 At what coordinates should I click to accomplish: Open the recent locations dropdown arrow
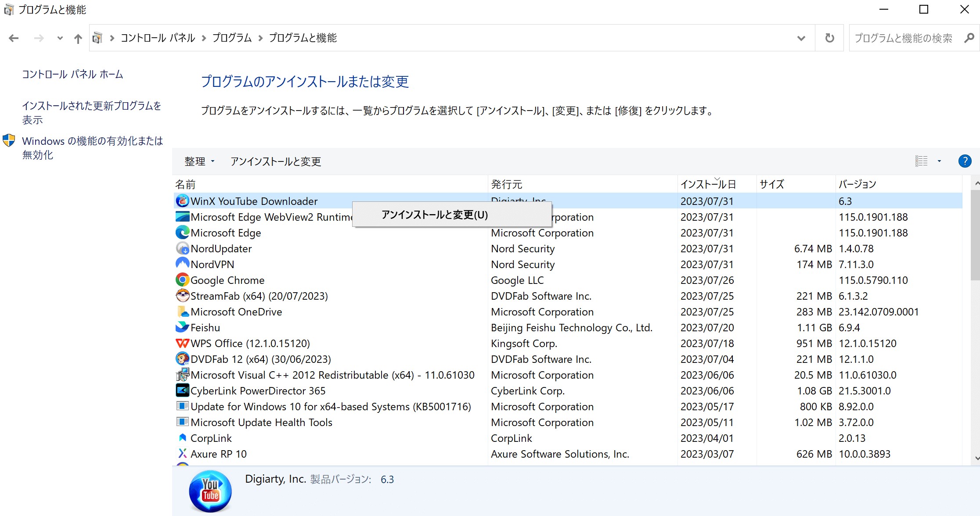[x=60, y=38]
